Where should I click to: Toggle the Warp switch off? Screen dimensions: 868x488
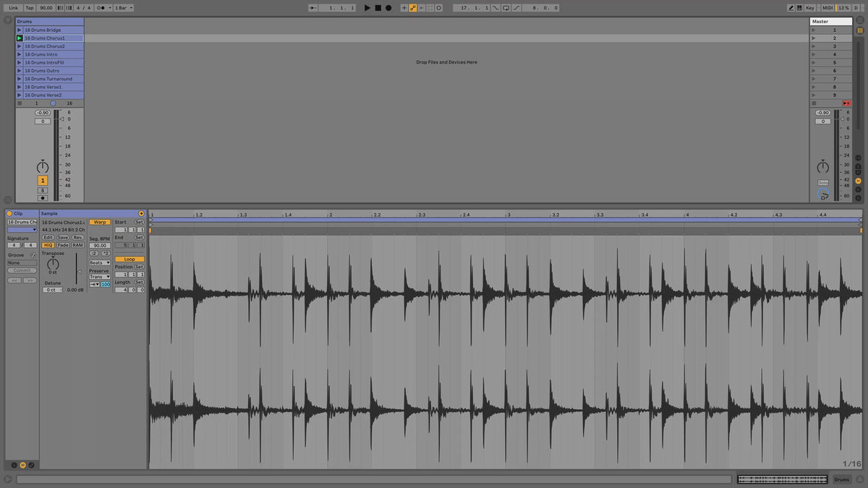point(99,222)
